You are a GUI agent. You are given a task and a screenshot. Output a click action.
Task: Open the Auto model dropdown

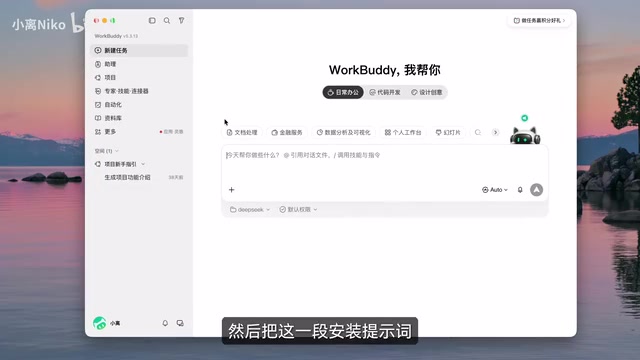click(x=495, y=190)
